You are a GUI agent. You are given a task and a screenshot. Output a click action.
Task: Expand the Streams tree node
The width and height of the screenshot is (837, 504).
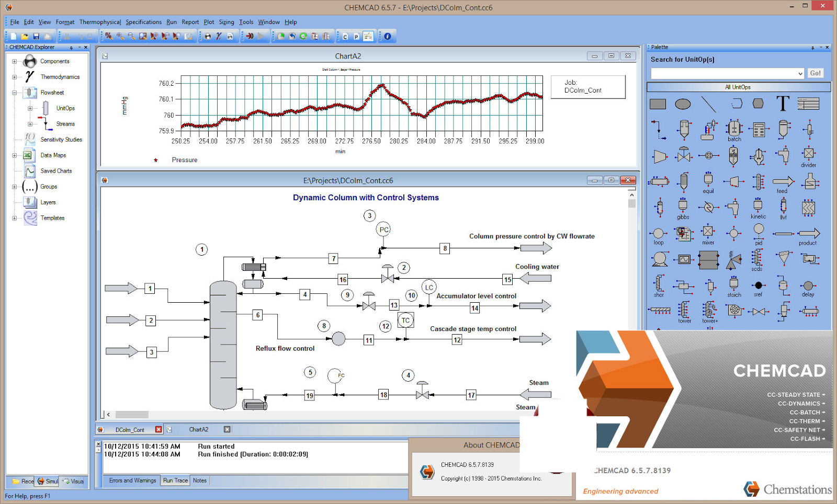[30, 124]
